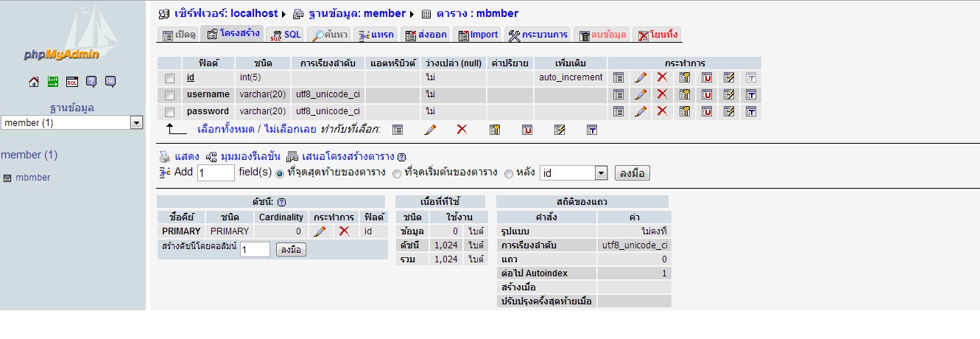Switch to the โครงสร้าง structure tab
Viewport: 980px width, 339px height.
[x=233, y=34]
